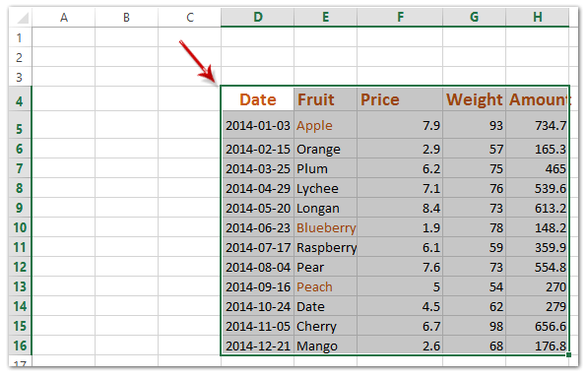Click the cell with amount 656.6
Image resolution: width=588 pixels, height=378 pixels.
click(x=538, y=326)
